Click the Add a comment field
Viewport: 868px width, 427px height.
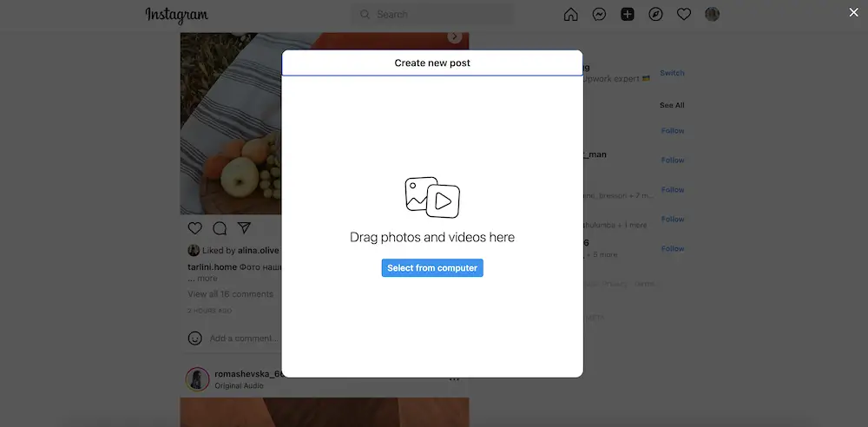coord(244,338)
